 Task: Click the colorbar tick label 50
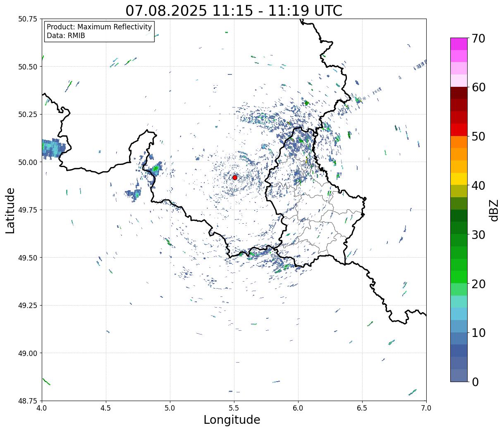point(478,136)
